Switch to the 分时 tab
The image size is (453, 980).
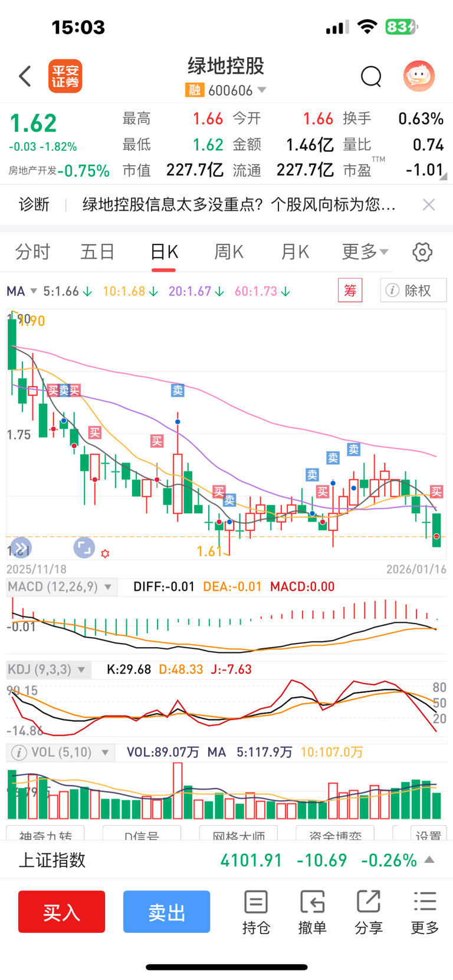[x=32, y=252]
